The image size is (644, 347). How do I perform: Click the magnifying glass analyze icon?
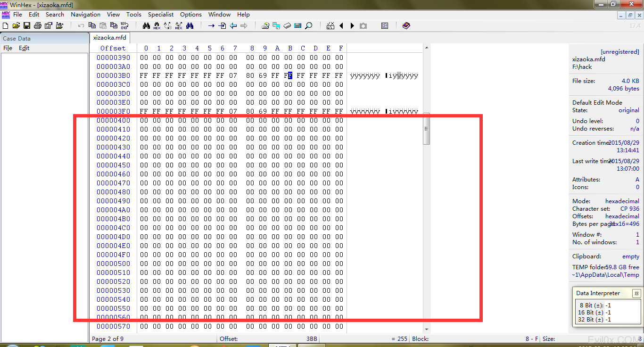[309, 25]
